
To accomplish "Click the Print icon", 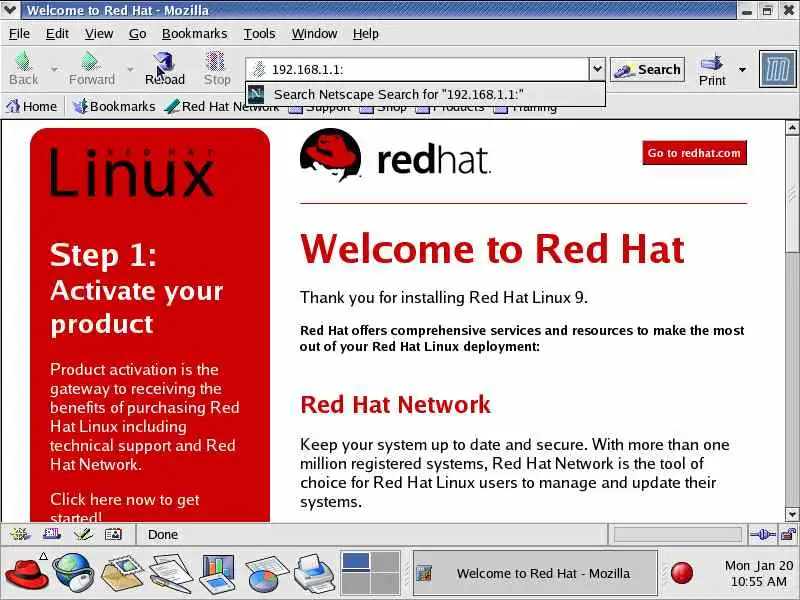I will pyautogui.click(x=712, y=69).
